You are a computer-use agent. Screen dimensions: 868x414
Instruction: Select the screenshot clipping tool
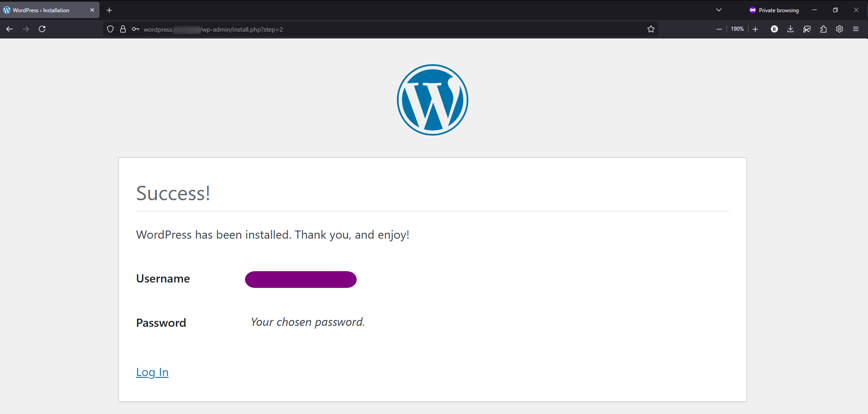click(x=807, y=29)
